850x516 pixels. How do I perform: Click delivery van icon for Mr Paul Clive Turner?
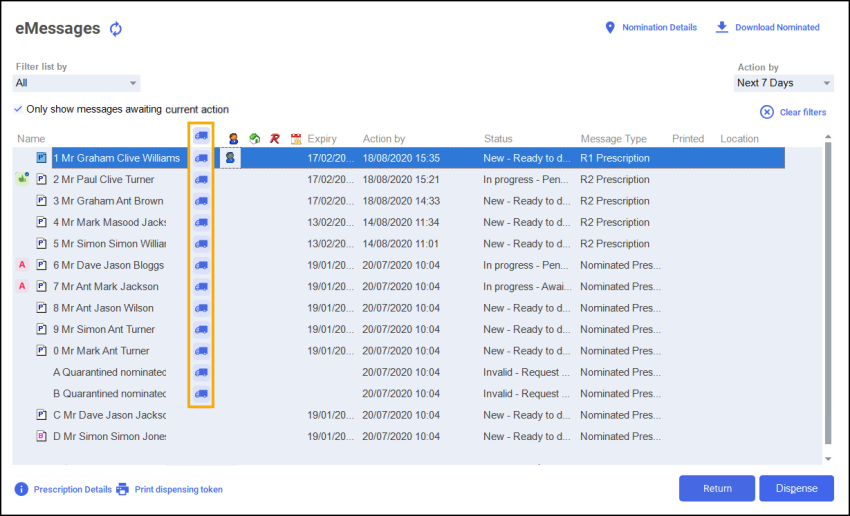click(201, 180)
